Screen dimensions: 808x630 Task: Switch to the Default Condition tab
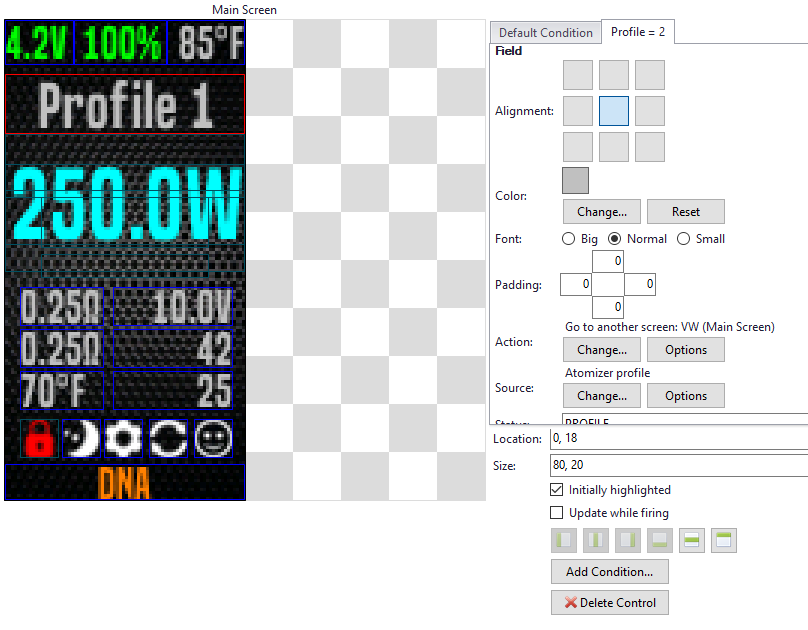click(x=545, y=33)
